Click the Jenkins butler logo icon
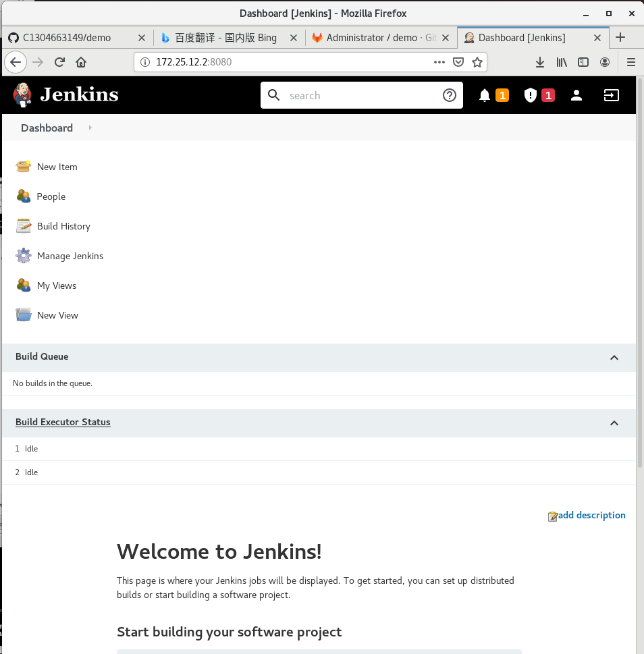Screen dimensions: 644x654 22,94
